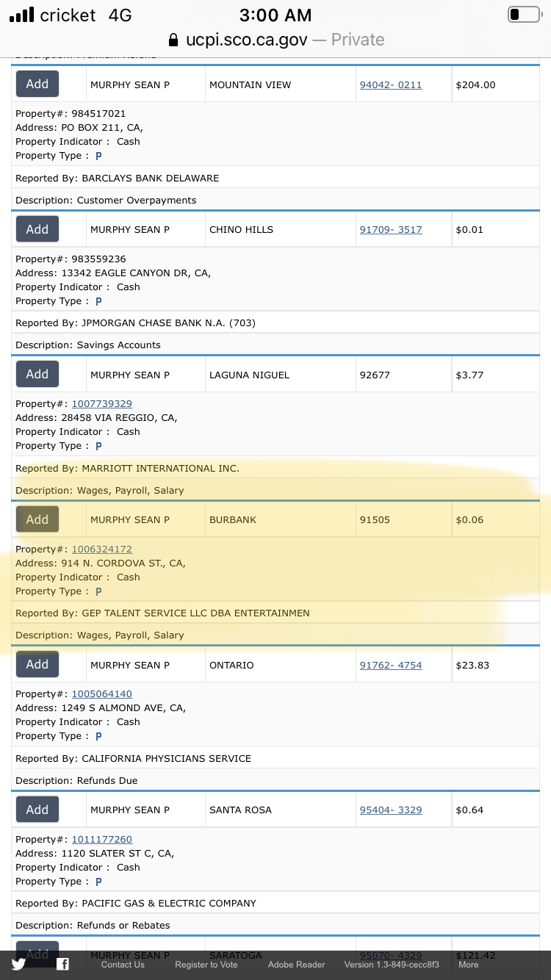Viewport: 551px width, 980px height.
Task: Select Description: Customer Overpayments row
Action: pos(275,200)
